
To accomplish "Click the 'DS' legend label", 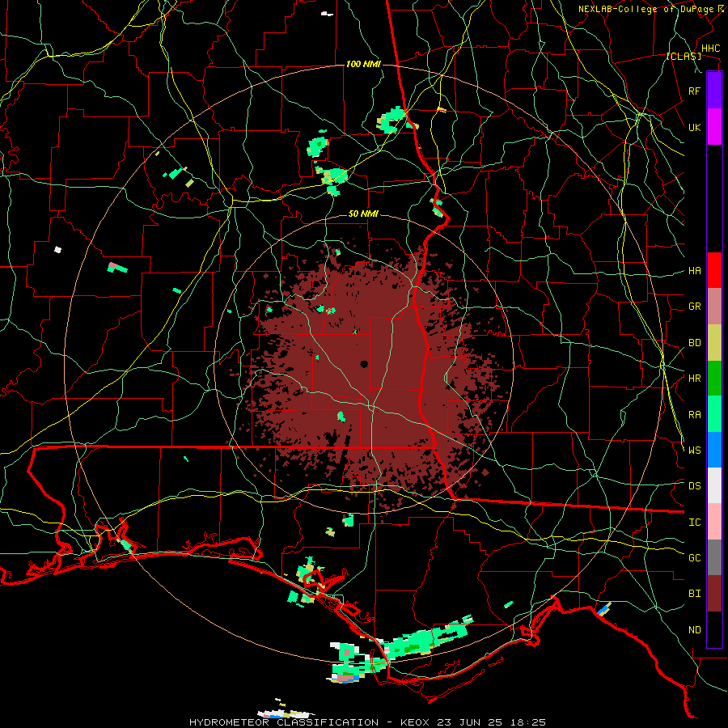I will point(694,486).
